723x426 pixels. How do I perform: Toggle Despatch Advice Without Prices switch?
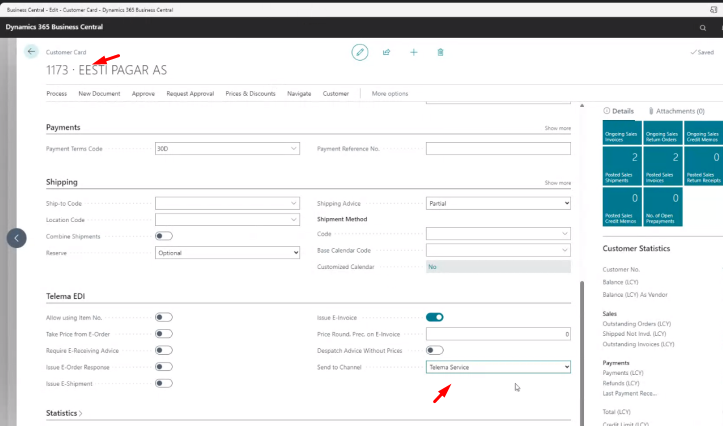pos(435,350)
